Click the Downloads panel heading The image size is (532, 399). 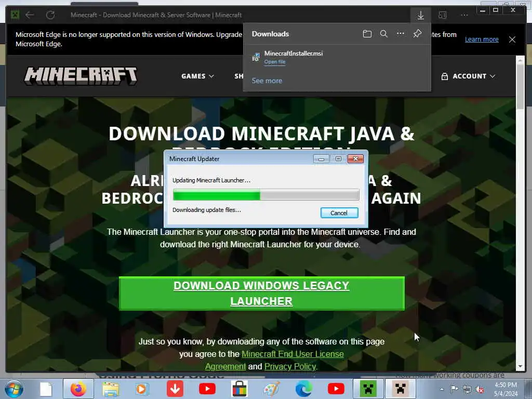[270, 34]
